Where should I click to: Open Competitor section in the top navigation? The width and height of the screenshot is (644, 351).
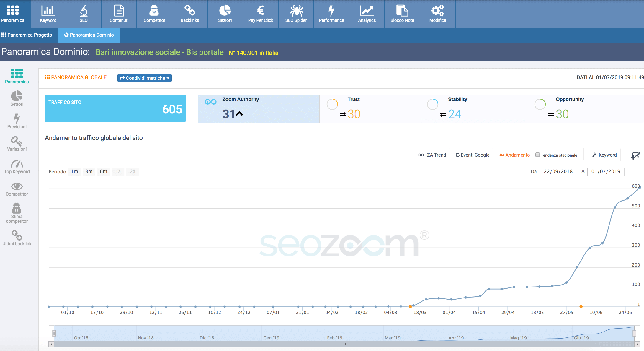point(154,14)
